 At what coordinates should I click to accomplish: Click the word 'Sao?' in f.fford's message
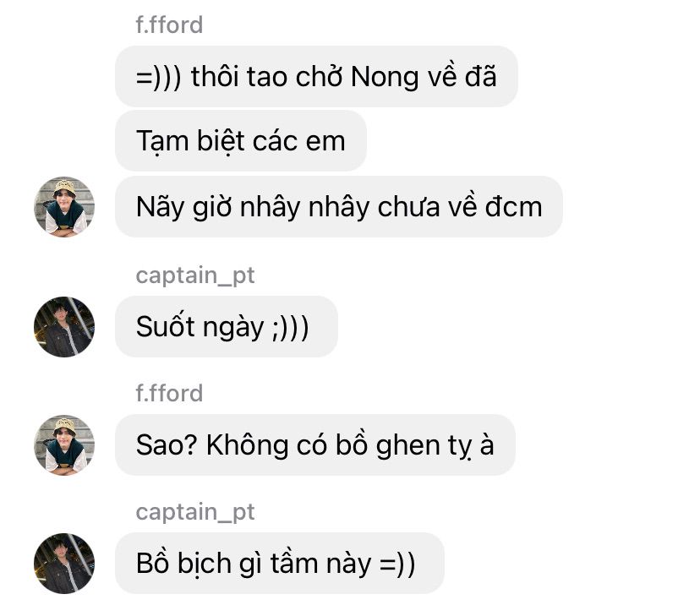click(166, 444)
